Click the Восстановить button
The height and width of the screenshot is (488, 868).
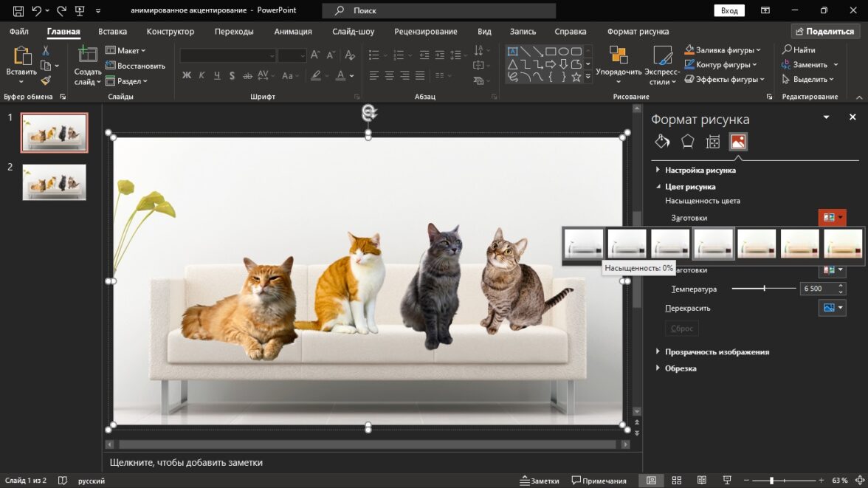pos(135,66)
